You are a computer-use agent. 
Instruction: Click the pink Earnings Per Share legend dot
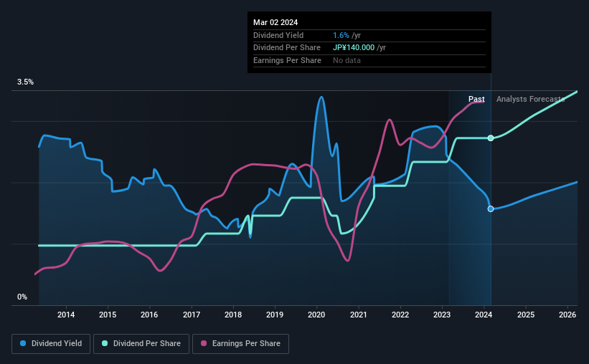pos(204,343)
